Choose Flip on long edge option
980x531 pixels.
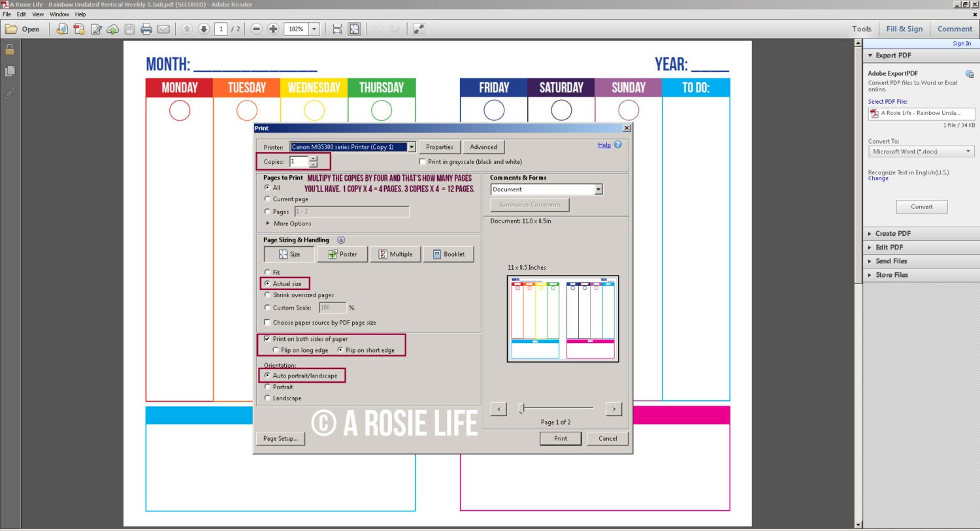tap(275, 350)
